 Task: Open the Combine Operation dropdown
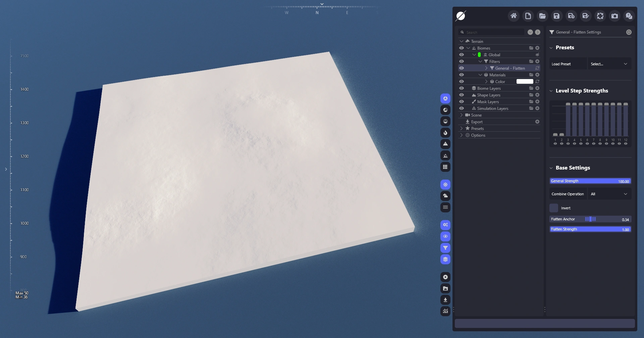pos(609,194)
